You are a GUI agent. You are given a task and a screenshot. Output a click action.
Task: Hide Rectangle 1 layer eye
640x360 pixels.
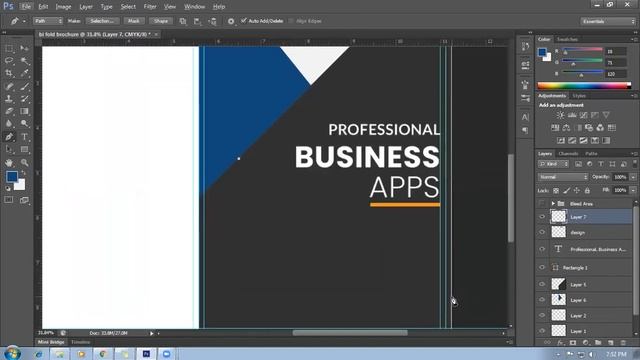[542, 267]
